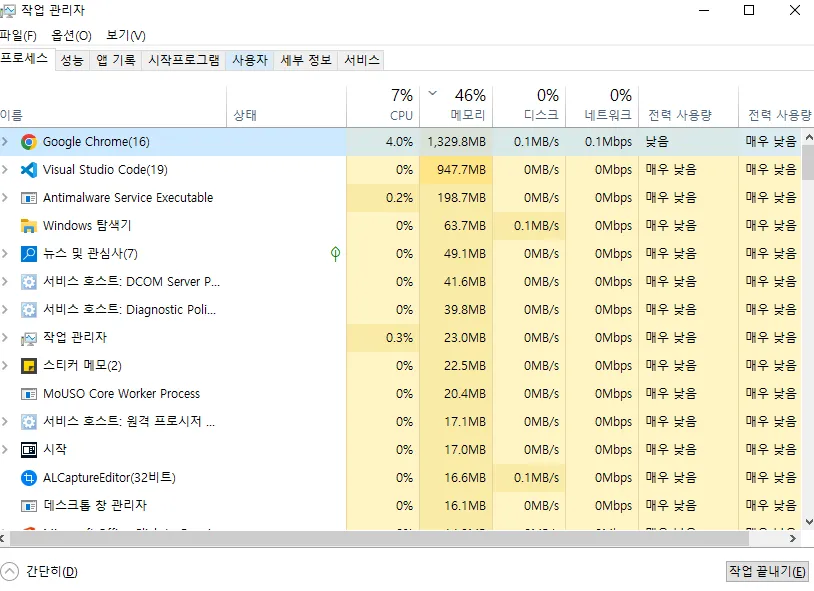Open the 옵션 menu
Image resolution: width=814 pixels, height=591 pixels.
coord(71,36)
